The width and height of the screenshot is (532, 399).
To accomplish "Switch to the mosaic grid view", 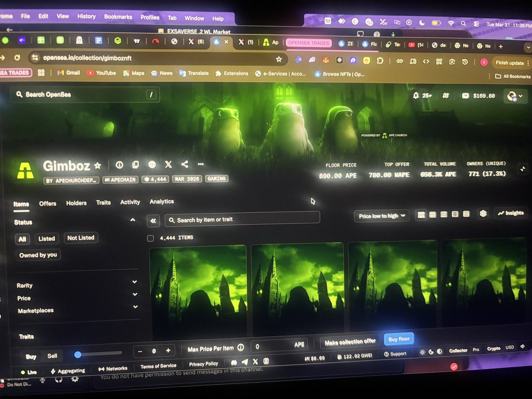I will (444, 215).
